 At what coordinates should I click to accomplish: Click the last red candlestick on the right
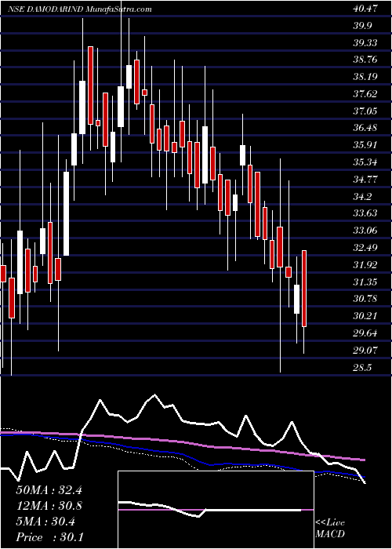(304, 289)
